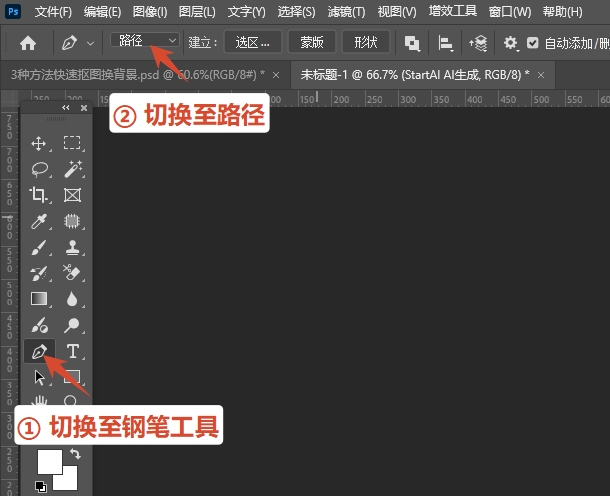Collapse the toolbox with double arrows
The image size is (610, 496).
(x=66, y=108)
